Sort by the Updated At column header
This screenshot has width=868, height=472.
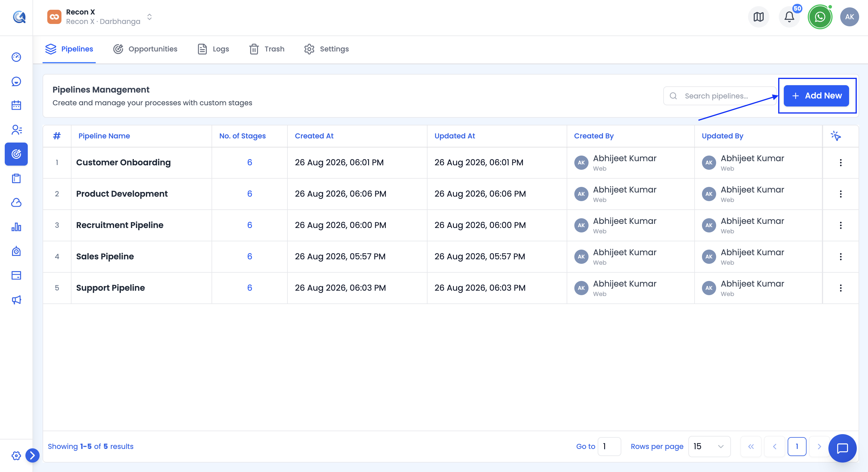455,136
